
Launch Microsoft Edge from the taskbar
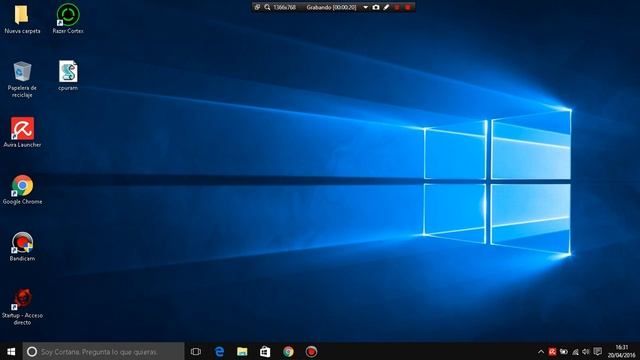click(219, 351)
